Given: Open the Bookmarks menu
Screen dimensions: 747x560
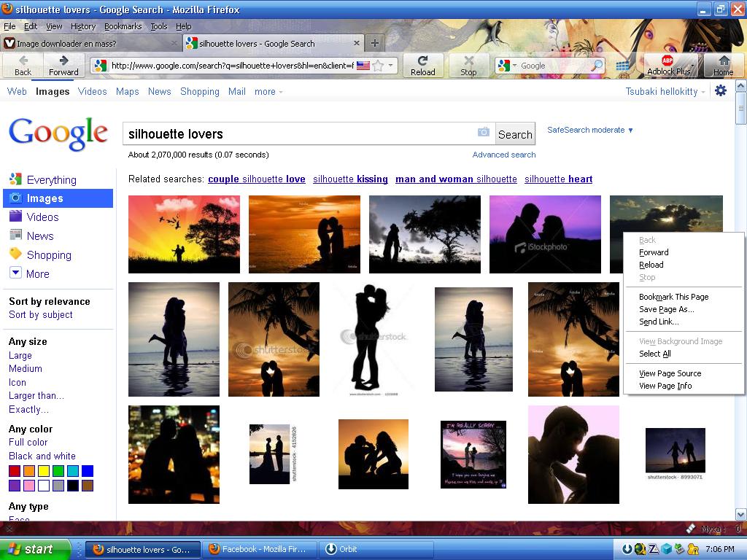Looking at the screenshot, I should click(x=123, y=26).
